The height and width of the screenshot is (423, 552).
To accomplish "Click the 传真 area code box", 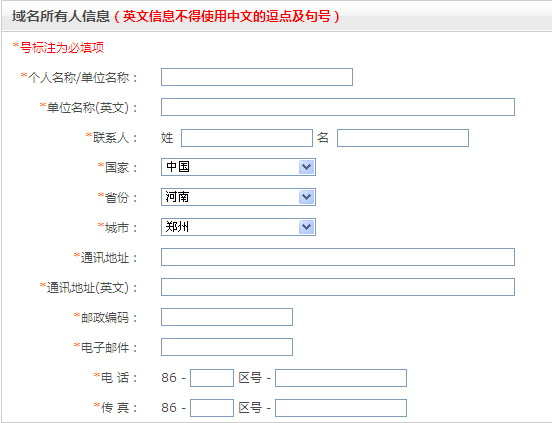I will tap(212, 408).
